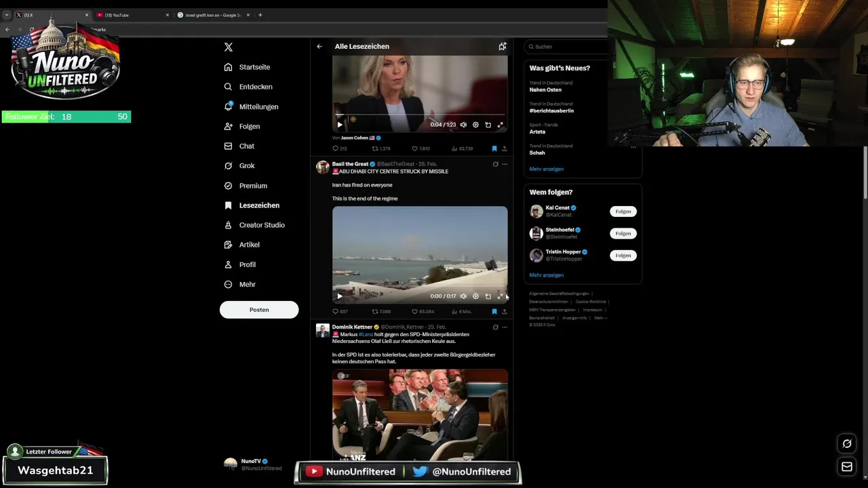Like the post with 65,084 likes
This screenshot has height=488, width=868.
coord(423,312)
